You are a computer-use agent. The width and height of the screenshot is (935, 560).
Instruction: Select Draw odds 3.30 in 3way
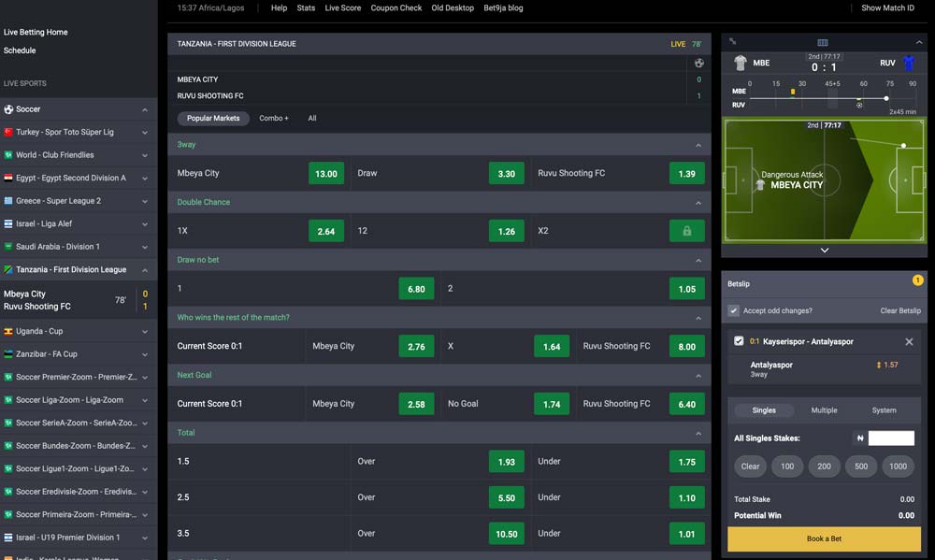tap(506, 174)
